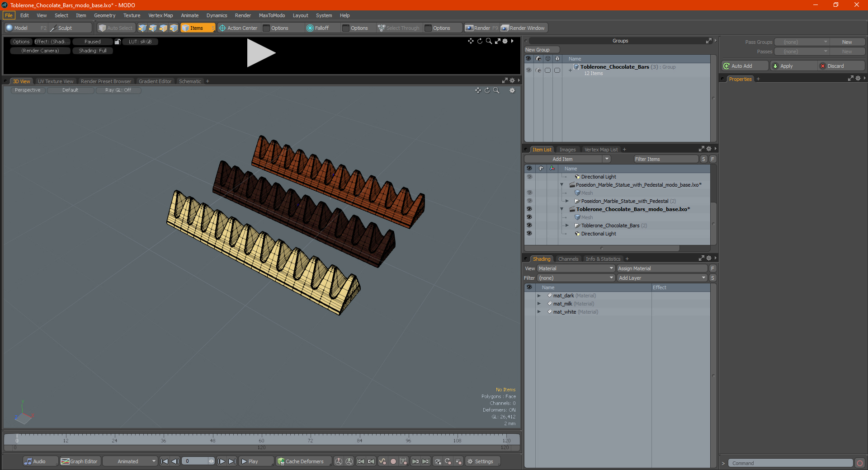
Task: Click the Render F9 button
Action: (481, 28)
